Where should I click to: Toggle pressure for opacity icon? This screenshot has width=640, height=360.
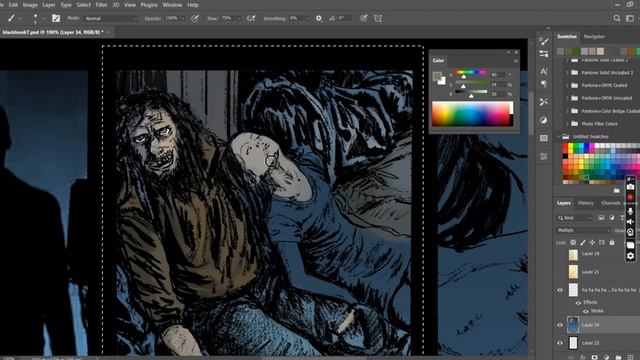point(195,18)
